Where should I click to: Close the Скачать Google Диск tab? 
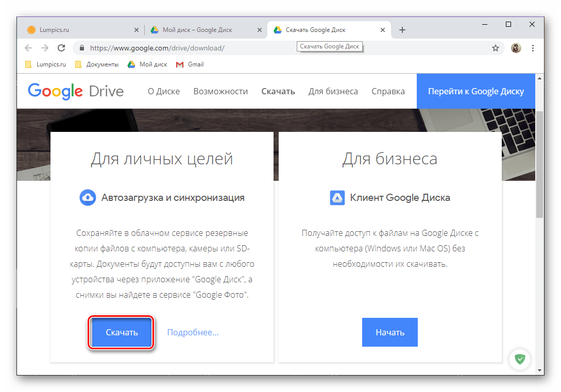(382, 30)
